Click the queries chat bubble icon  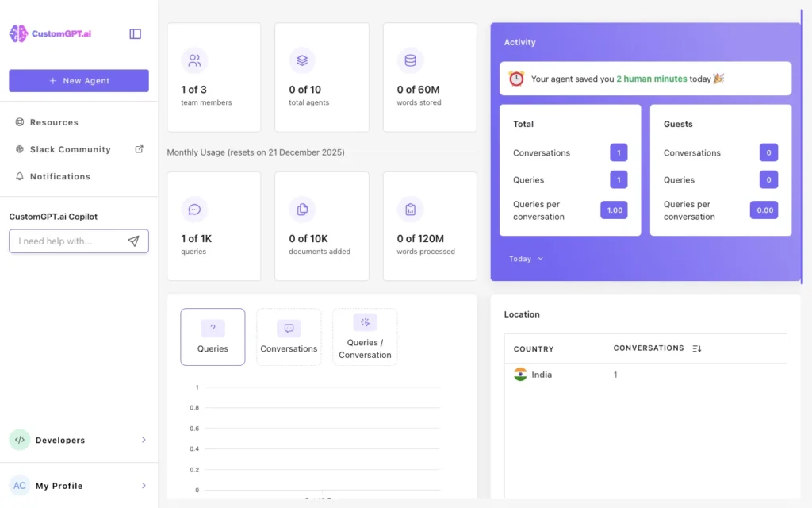point(194,209)
